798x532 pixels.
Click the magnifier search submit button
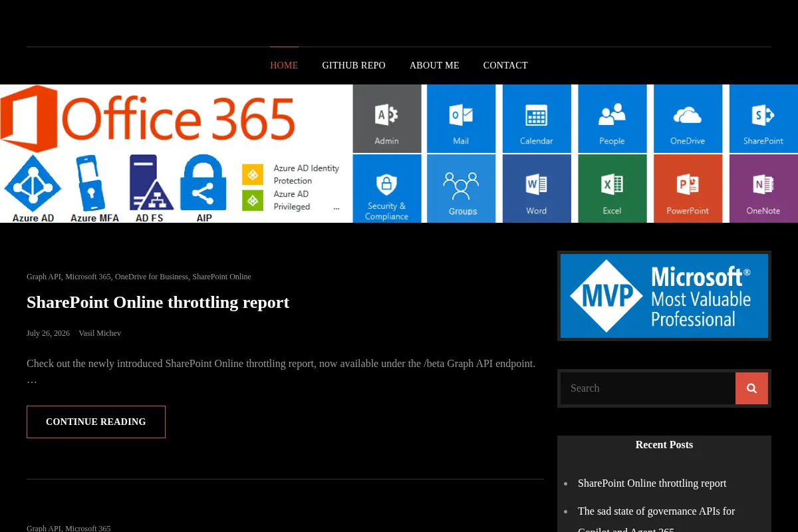pyautogui.click(x=751, y=388)
